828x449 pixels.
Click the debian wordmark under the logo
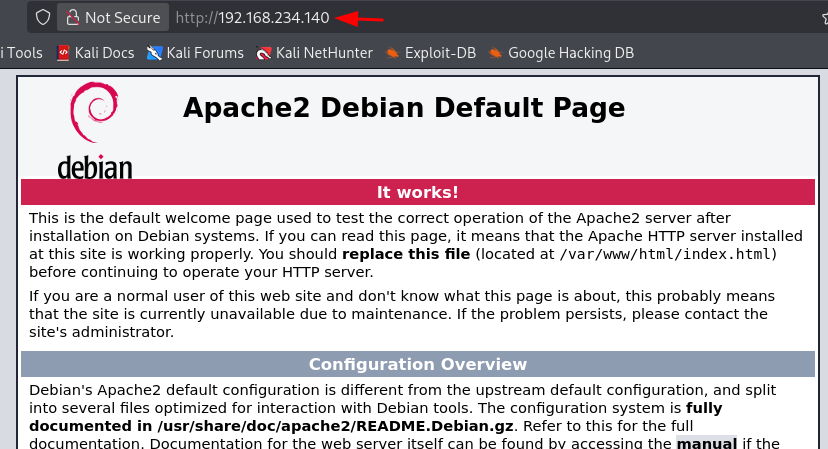(x=95, y=167)
